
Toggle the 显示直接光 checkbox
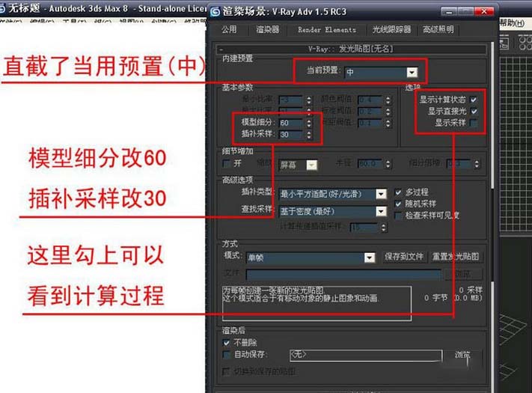(x=474, y=111)
